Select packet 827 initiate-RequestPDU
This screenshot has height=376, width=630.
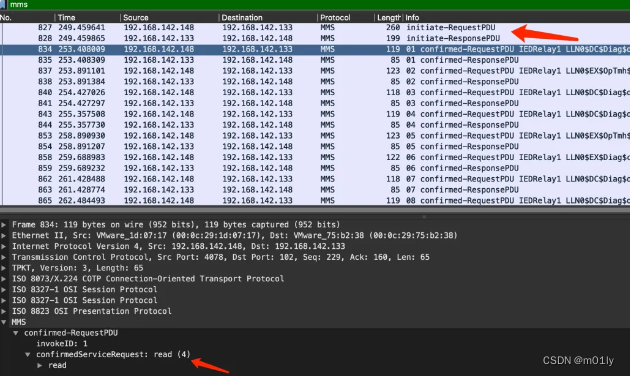[x=315, y=27]
